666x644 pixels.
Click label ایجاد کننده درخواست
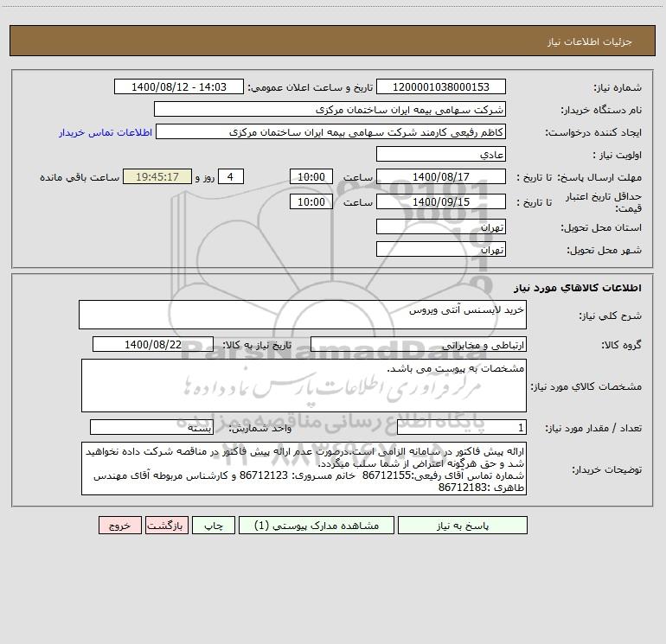point(593,133)
